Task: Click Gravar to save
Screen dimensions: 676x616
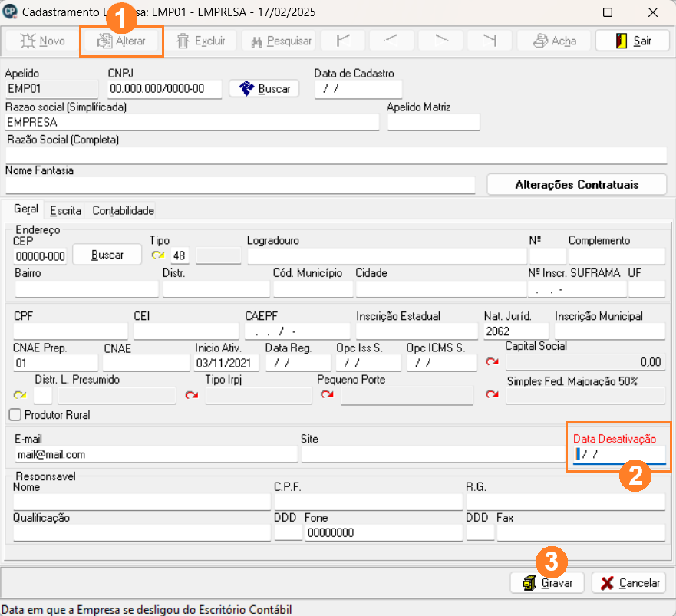Action: pyautogui.click(x=547, y=583)
